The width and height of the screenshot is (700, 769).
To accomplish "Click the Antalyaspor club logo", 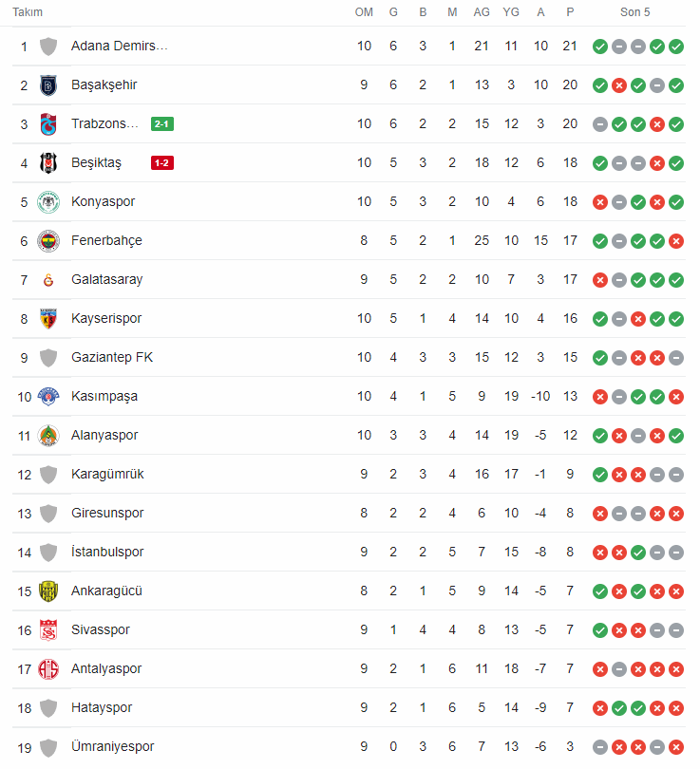I will coord(48,669).
